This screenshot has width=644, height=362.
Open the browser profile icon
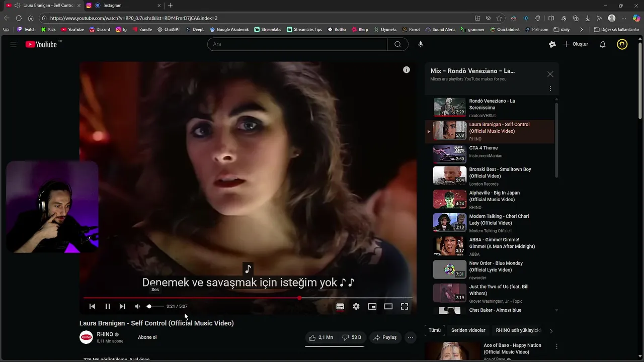tap(612, 18)
